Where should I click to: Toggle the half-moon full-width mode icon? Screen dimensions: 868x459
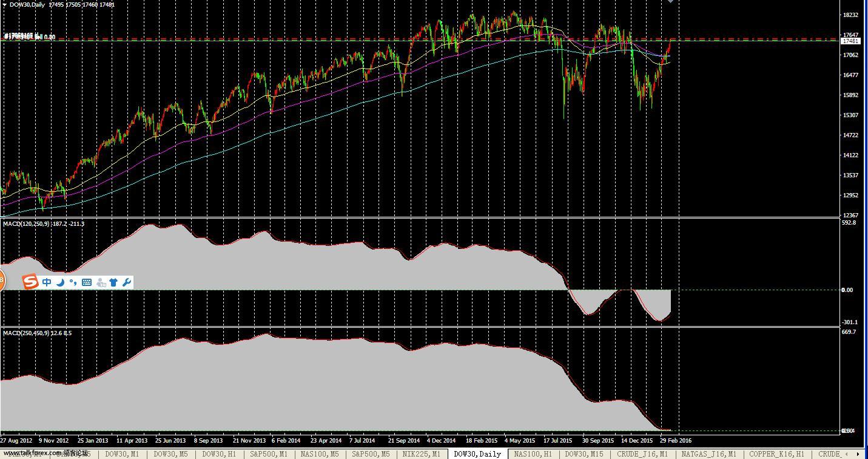click(60, 282)
